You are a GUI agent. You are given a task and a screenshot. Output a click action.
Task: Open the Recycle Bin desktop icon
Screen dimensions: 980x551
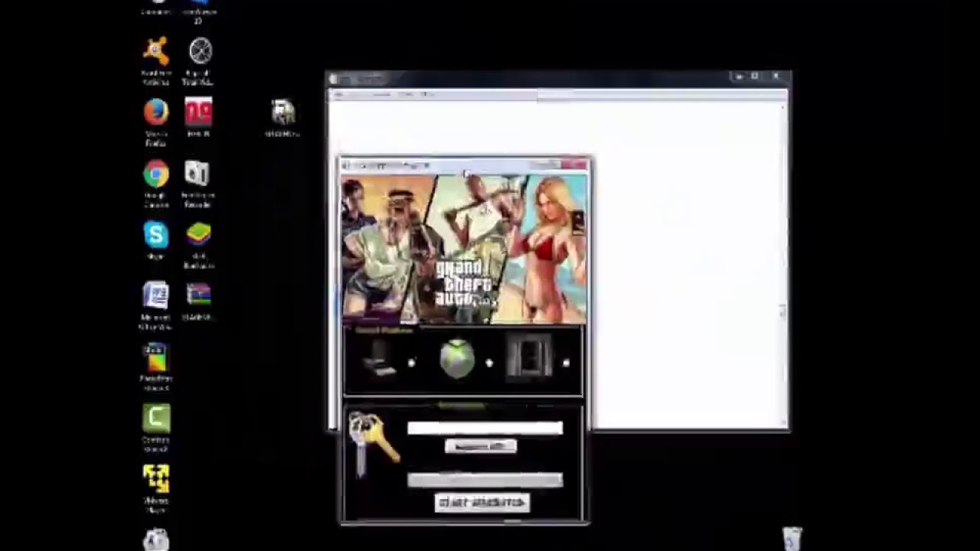click(792, 538)
